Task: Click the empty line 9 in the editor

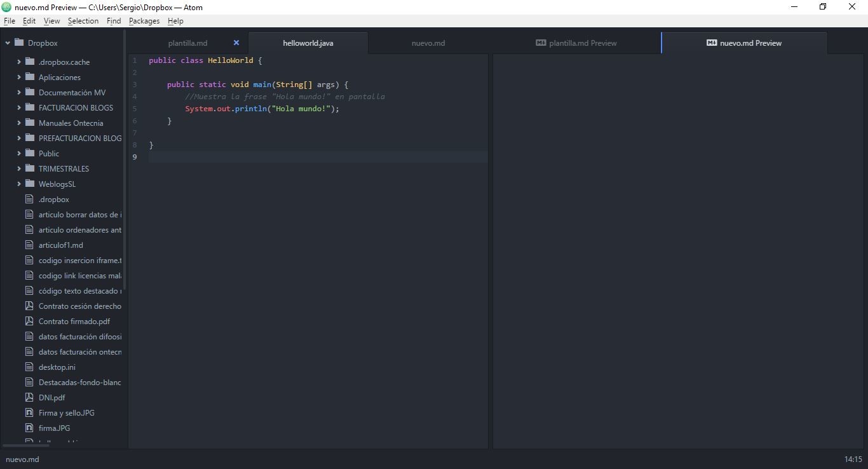Action: tap(318, 157)
